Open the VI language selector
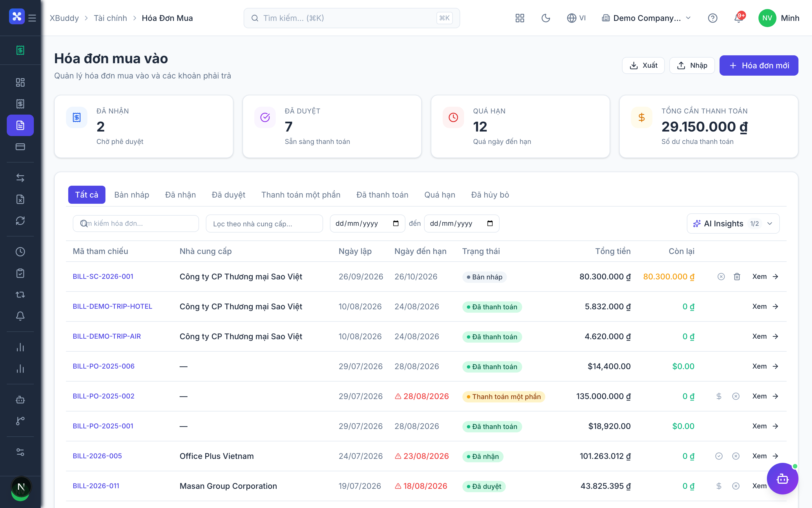 (x=576, y=18)
